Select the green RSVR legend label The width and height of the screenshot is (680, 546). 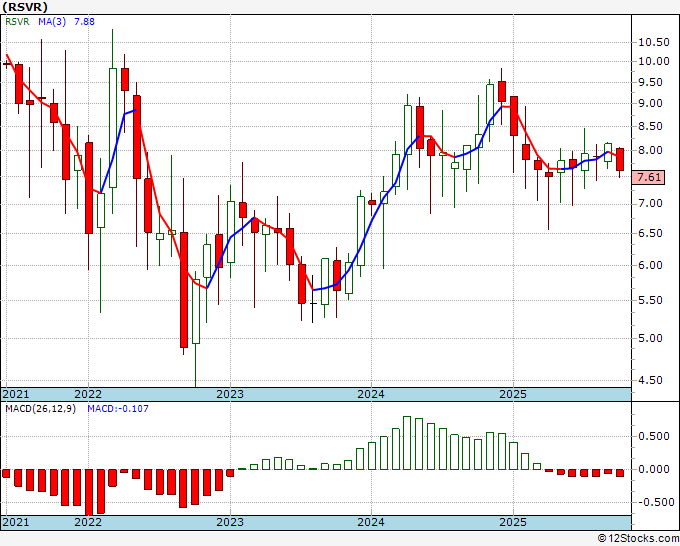coord(17,22)
